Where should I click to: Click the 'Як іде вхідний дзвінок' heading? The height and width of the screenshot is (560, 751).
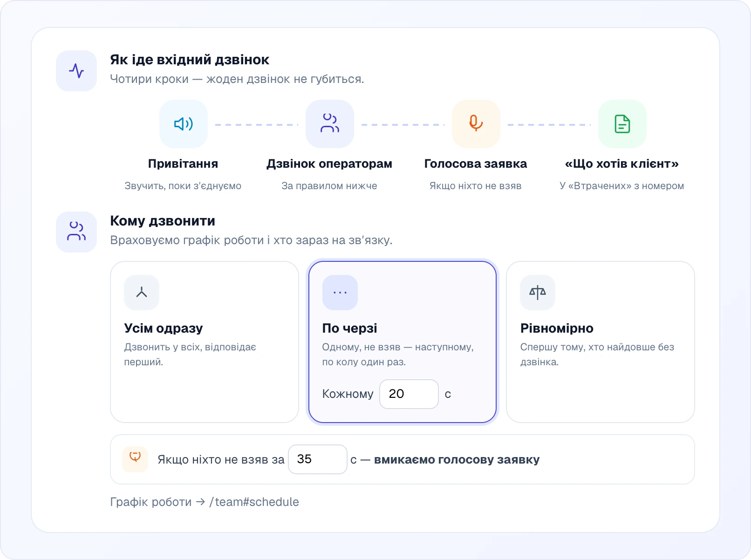pyautogui.click(x=190, y=60)
